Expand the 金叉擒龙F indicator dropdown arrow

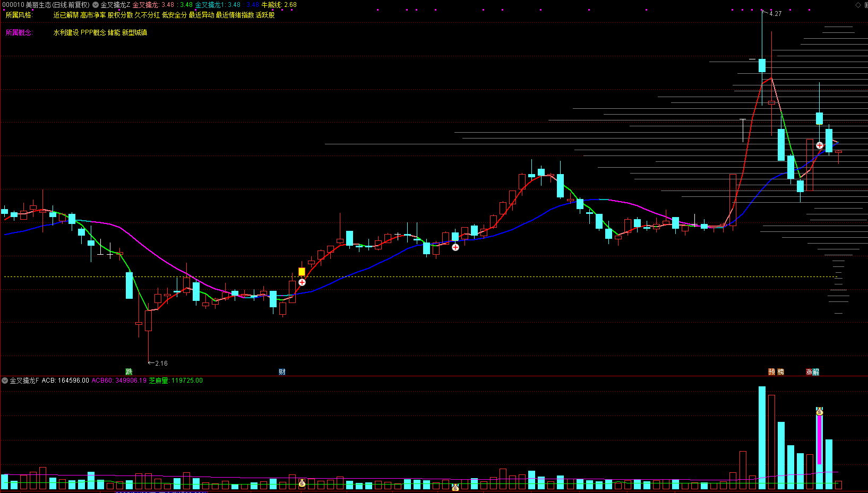pos(5,380)
